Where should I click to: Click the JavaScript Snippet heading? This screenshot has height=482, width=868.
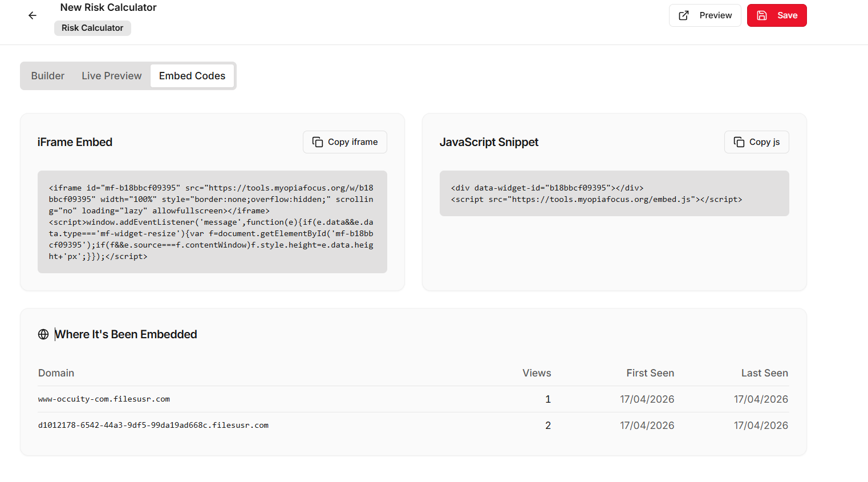489,142
